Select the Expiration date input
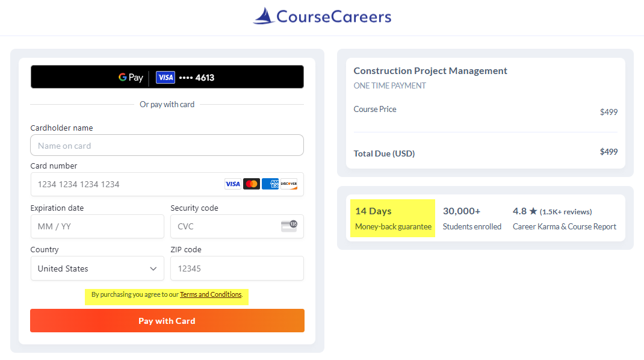Image resolution: width=644 pixels, height=360 pixels. point(97,226)
